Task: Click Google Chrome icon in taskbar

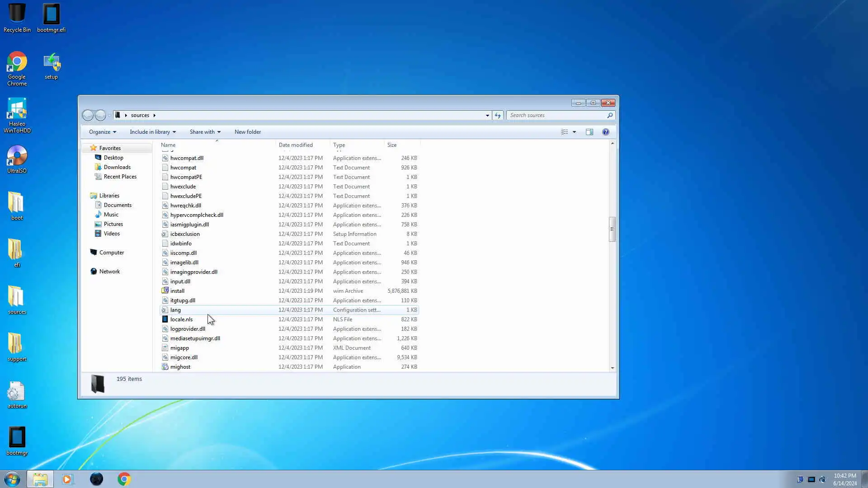Action: tap(124, 479)
